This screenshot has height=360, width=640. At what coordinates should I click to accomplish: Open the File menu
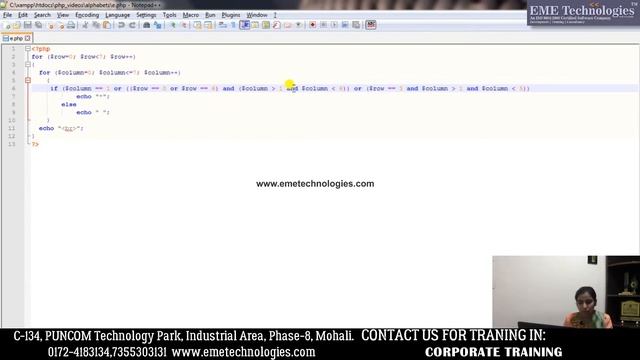tap(7, 15)
